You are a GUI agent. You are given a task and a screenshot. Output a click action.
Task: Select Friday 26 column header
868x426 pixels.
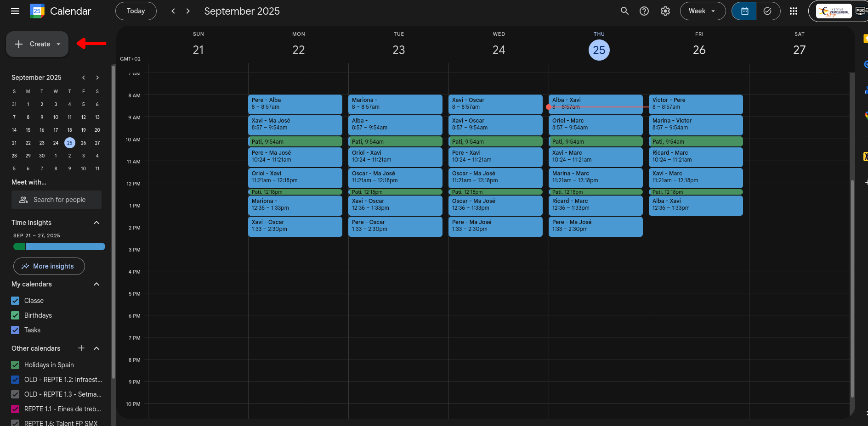coord(699,50)
